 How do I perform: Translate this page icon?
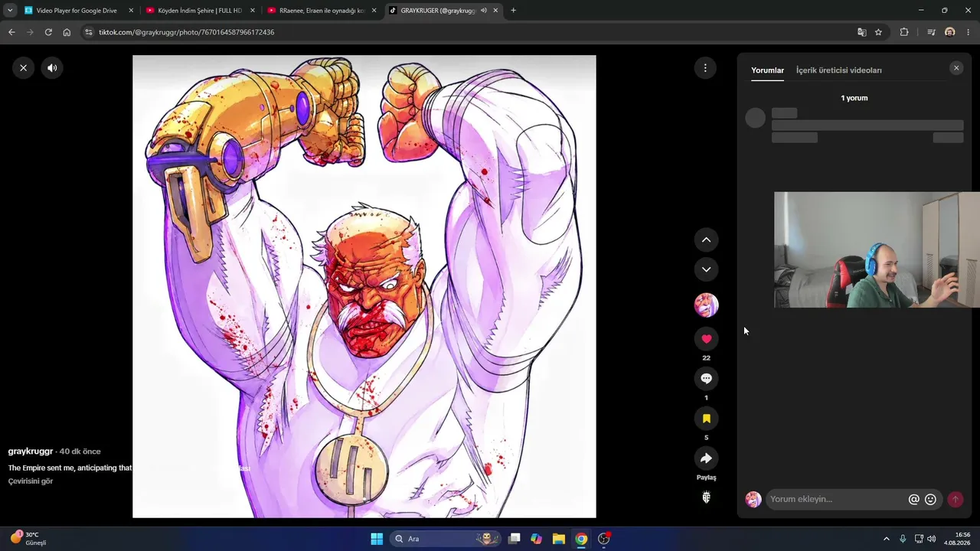tap(862, 32)
